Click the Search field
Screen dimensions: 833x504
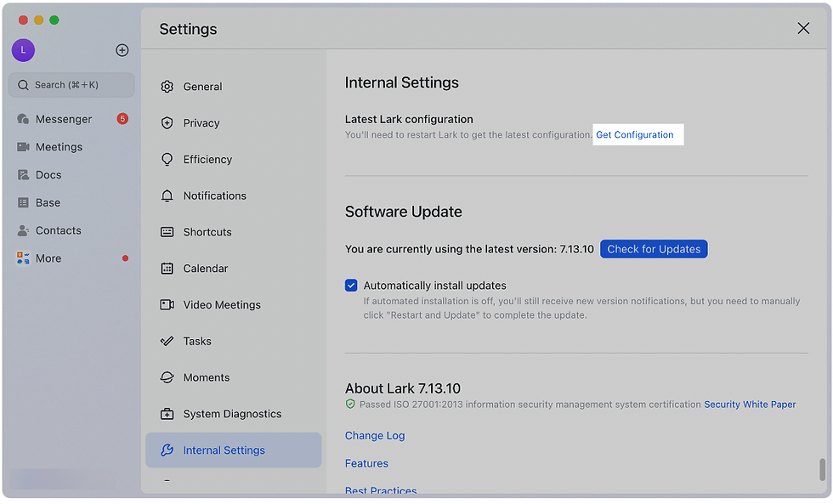(x=71, y=85)
